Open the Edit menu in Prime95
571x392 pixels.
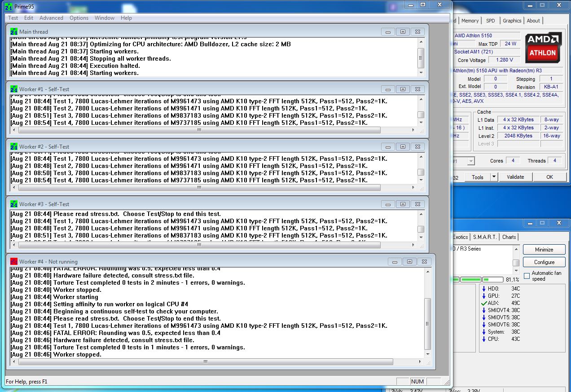29,18
